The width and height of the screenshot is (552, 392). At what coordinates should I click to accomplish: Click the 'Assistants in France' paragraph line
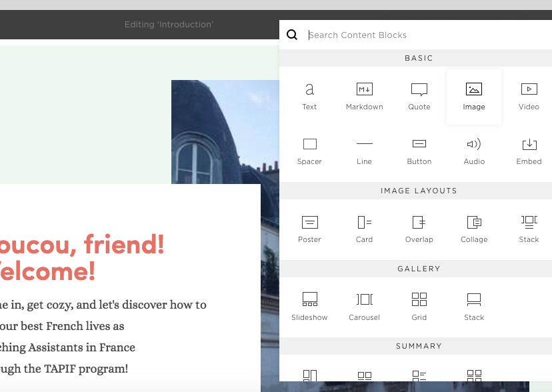click(x=67, y=347)
